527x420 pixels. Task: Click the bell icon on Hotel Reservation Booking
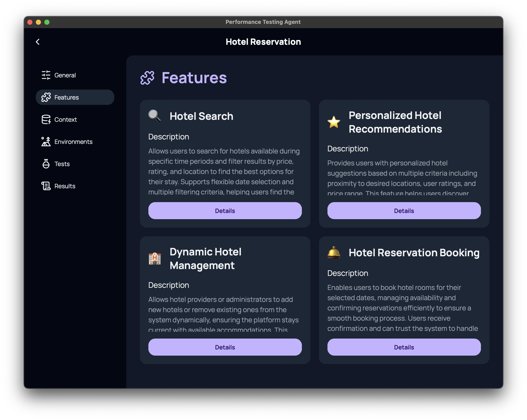[x=334, y=253]
